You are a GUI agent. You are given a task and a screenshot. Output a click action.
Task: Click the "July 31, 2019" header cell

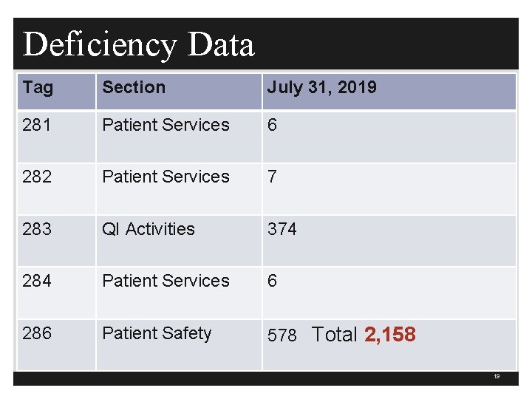pyautogui.click(x=321, y=87)
